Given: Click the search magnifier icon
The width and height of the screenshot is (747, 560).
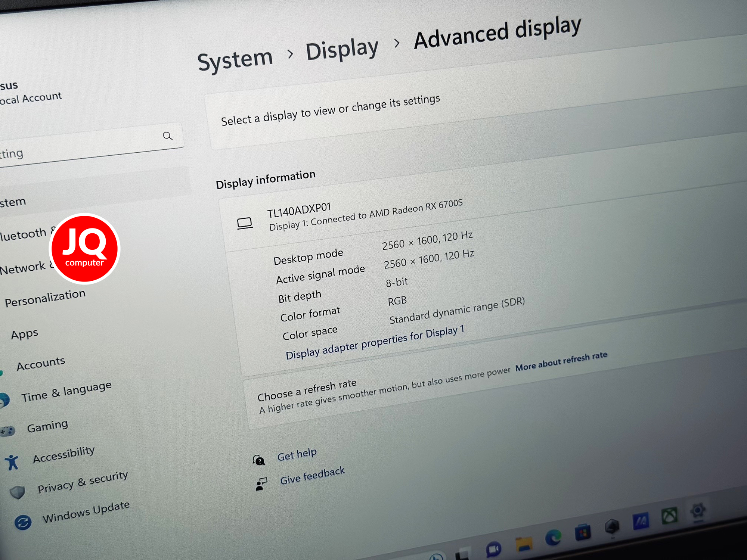Looking at the screenshot, I should tap(168, 136).
